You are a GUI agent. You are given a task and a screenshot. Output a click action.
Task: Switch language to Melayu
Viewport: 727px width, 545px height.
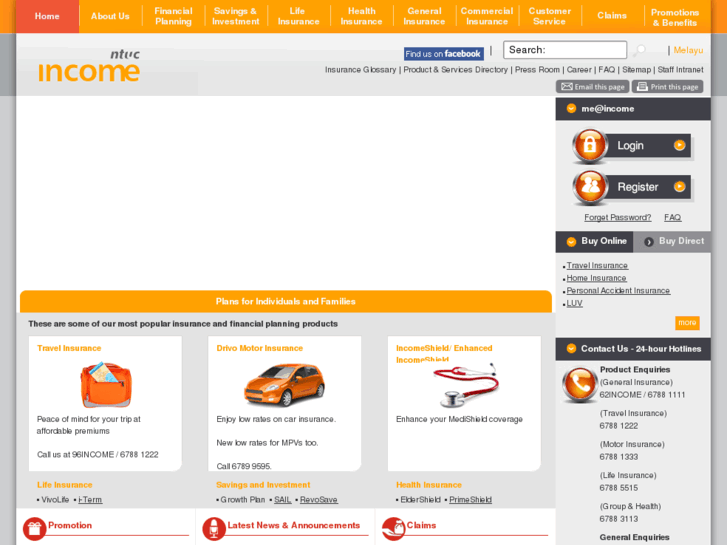(688, 50)
